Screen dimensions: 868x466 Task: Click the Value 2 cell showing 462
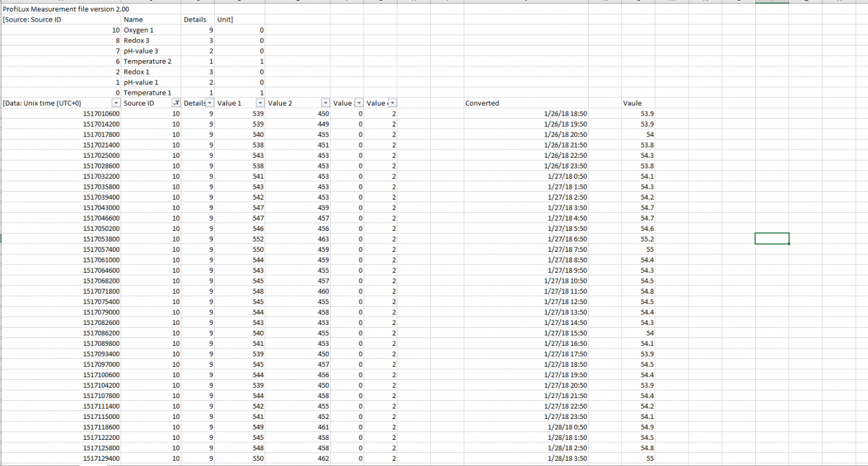[298, 458]
